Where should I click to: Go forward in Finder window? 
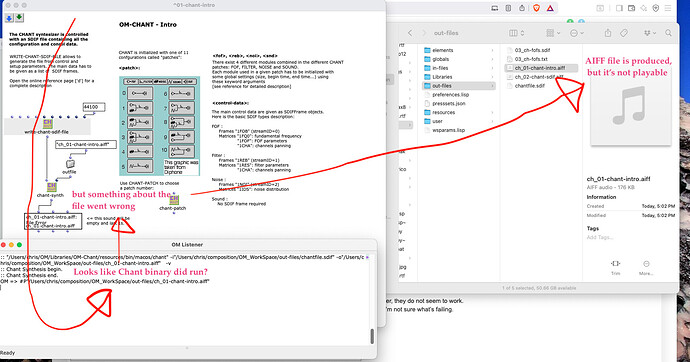coord(424,33)
